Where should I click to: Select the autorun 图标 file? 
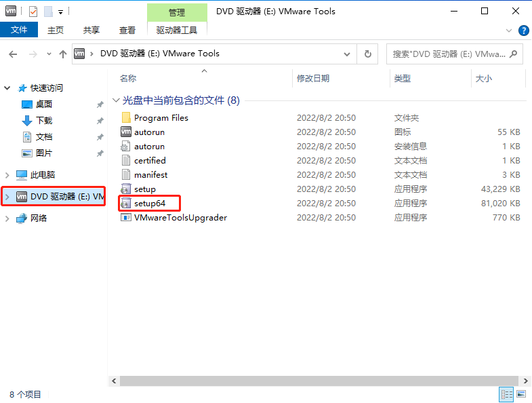pos(149,132)
